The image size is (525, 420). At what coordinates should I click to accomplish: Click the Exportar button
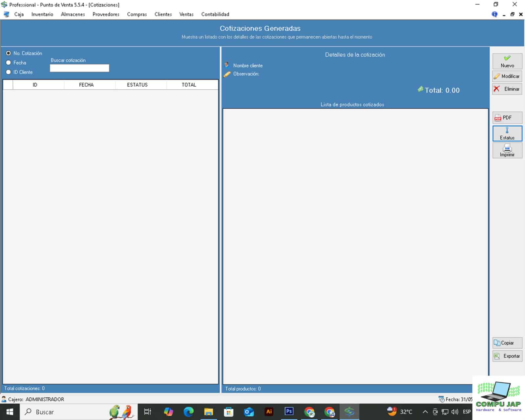pyautogui.click(x=507, y=356)
